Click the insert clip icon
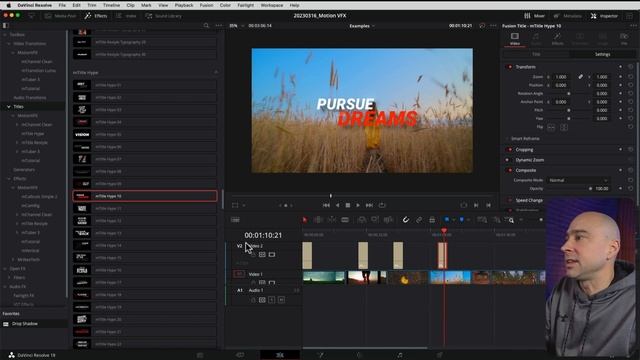Image resolution: width=640 pixels, height=360 pixels. click(x=362, y=220)
